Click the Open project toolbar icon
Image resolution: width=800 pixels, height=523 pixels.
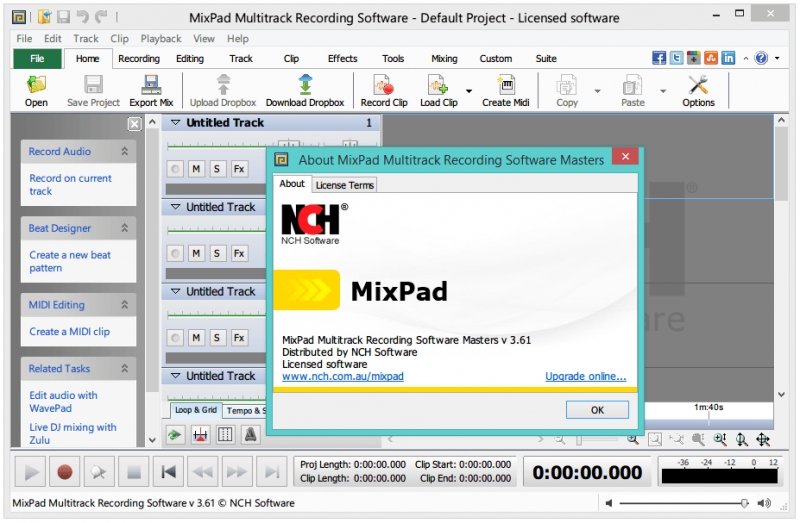pyautogui.click(x=36, y=86)
